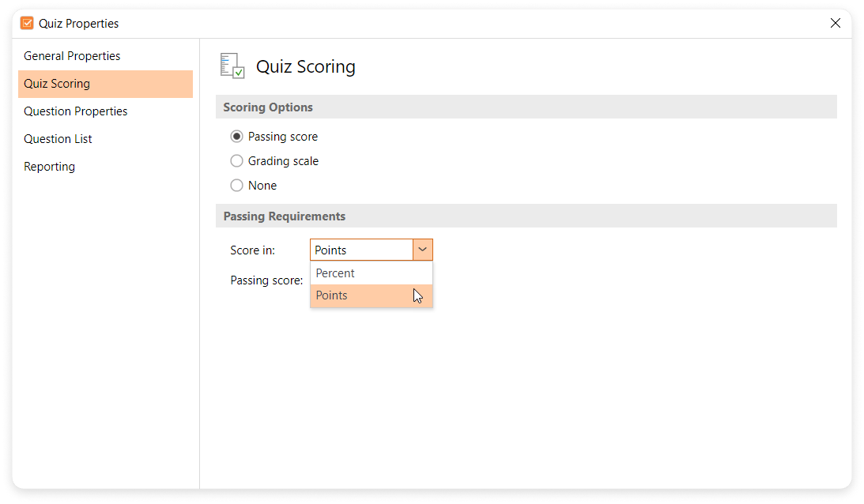This screenshot has width=864, height=504.
Task: Select Quiz Scoring in the sidebar
Action: coord(57,84)
